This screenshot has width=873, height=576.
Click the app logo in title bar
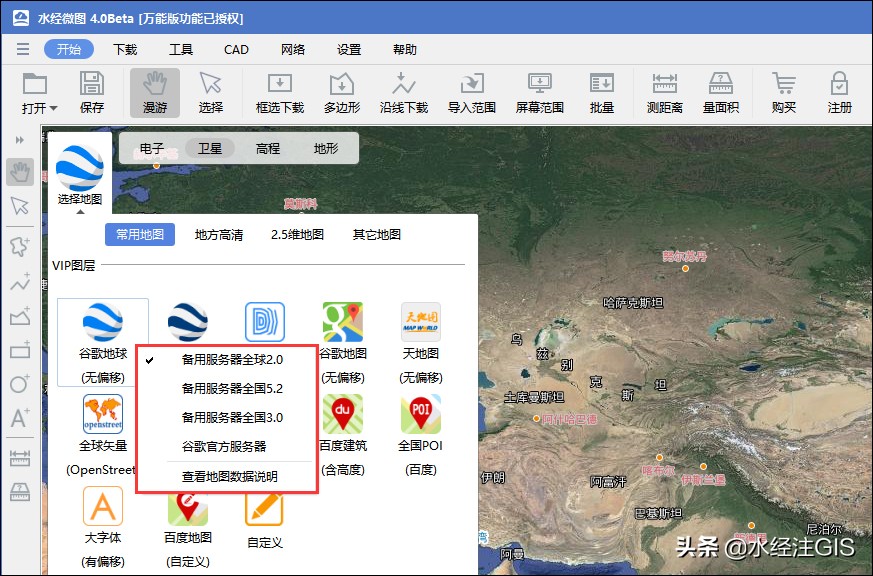21,18
